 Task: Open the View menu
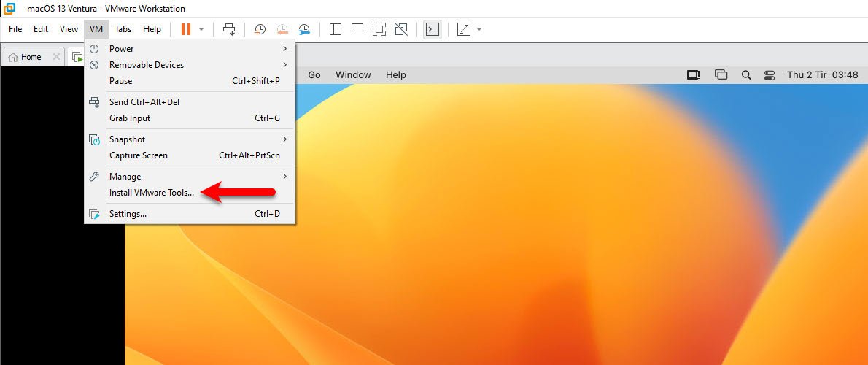tap(69, 29)
